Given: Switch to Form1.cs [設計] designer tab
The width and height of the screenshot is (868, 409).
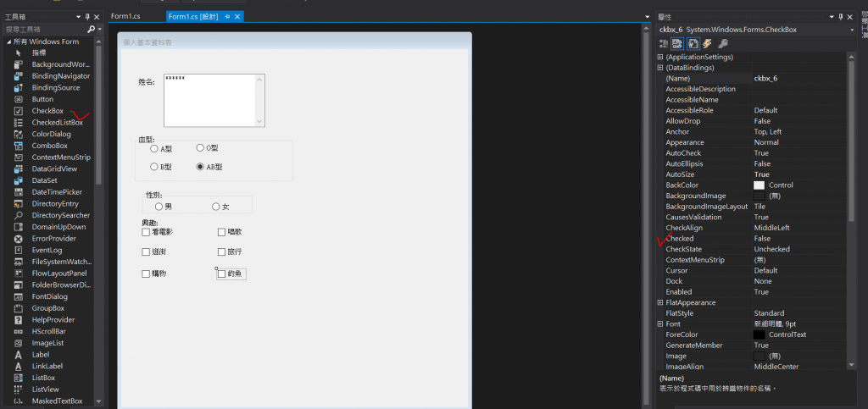Looking at the screenshot, I should coord(195,17).
